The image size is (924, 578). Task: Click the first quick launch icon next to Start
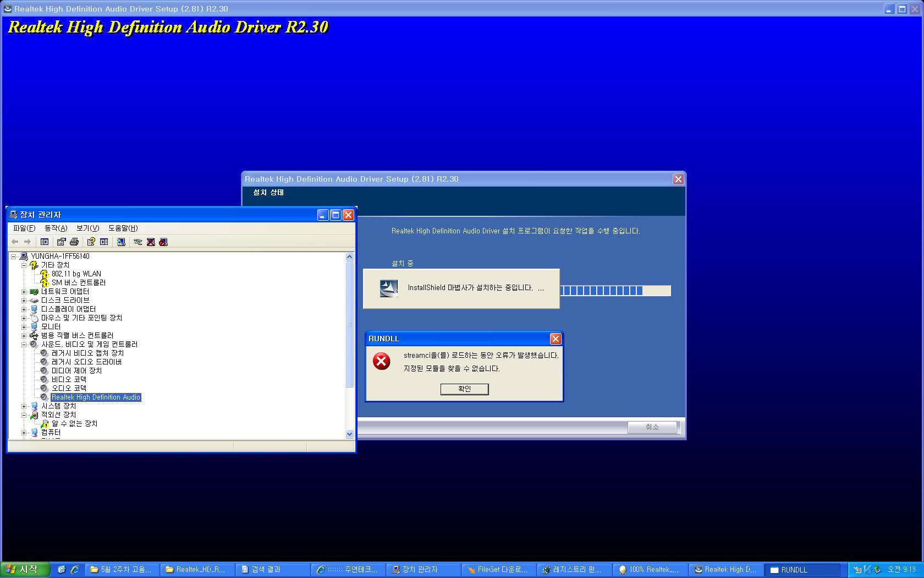[x=62, y=570]
